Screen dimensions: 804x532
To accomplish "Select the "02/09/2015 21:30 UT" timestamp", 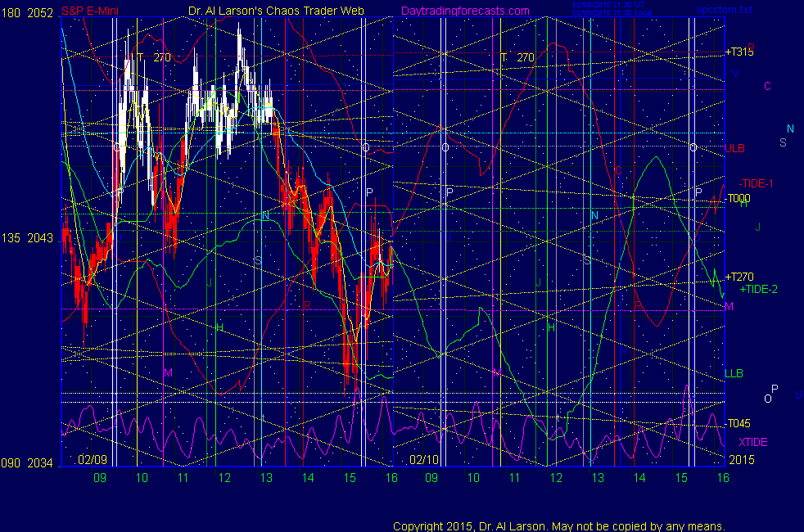I will [x=608, y=5].
